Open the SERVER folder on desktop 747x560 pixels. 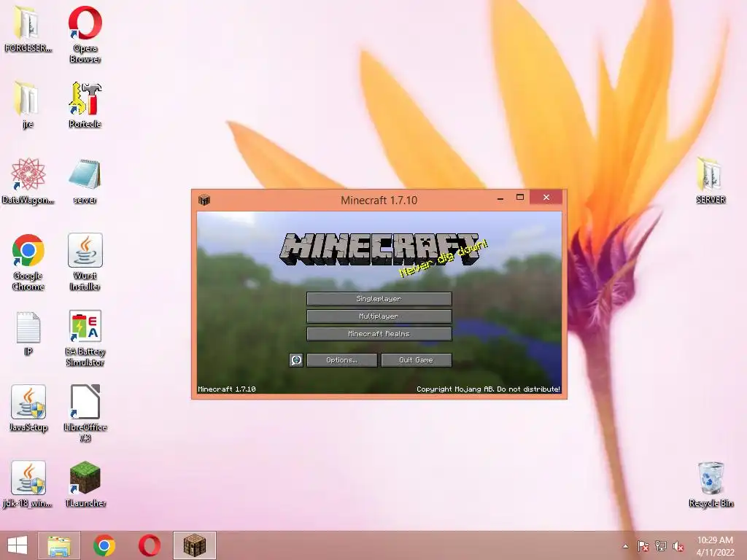point(711,181)
